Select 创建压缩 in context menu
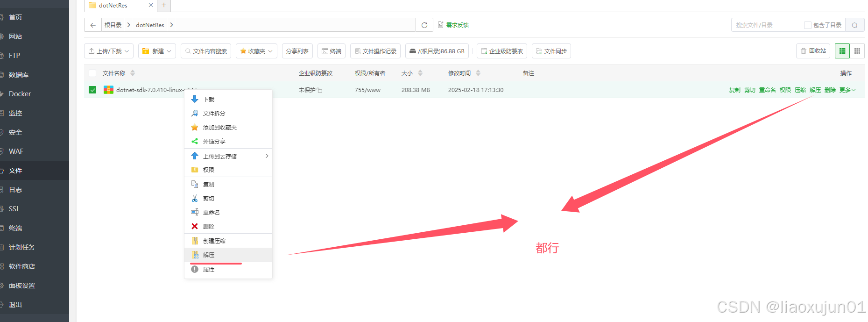The image size is (868, 322). 228,241
